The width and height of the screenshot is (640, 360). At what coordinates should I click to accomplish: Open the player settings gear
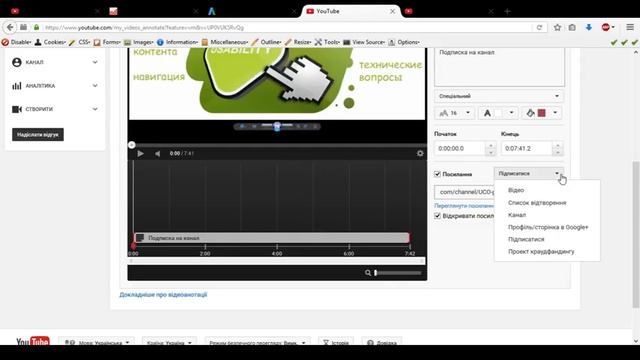(420, 153)
